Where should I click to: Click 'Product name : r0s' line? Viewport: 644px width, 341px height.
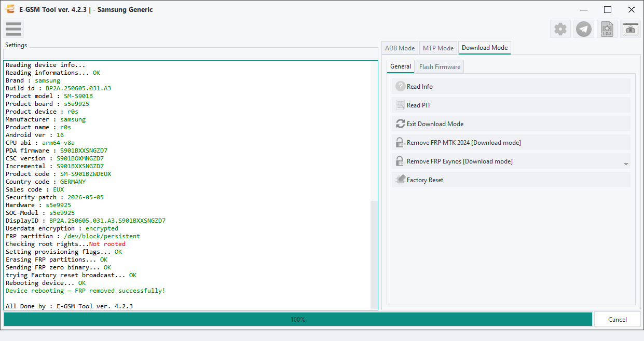point(38,127)
